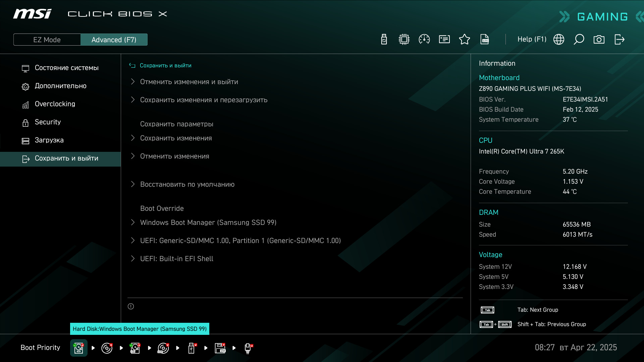Open Дополнительно section
Screen dimensions: 644x362
coord(60,86)
